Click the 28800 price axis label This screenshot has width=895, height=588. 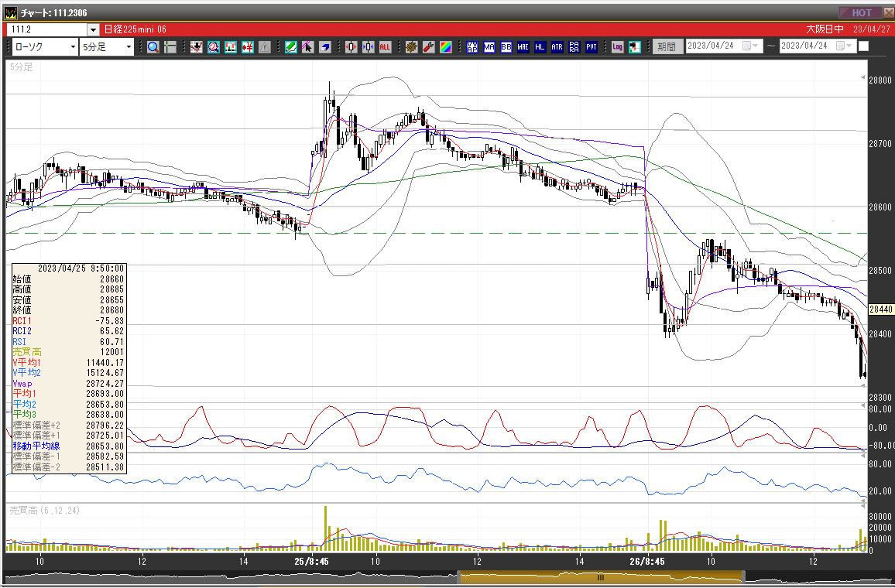click(880, 80)
